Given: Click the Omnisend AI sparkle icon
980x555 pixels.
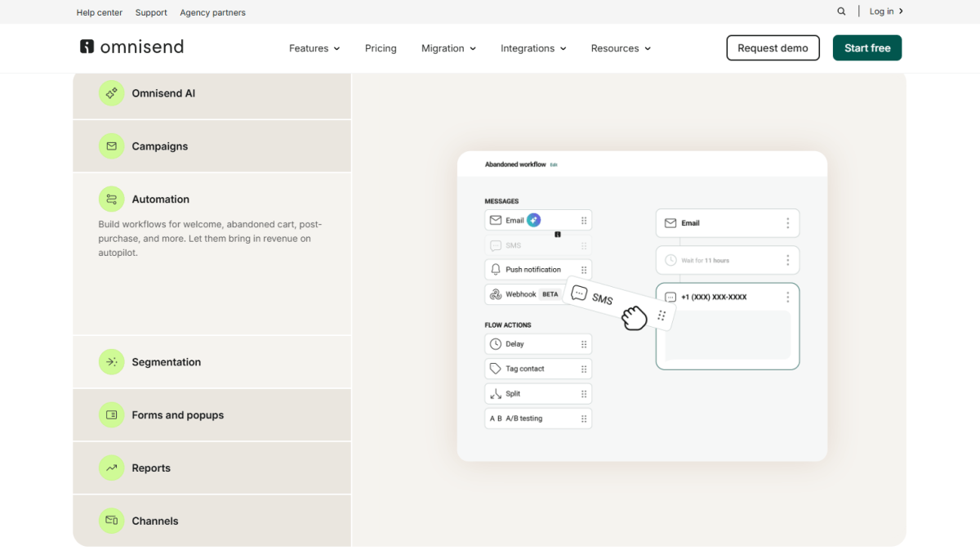Looking at the screenshot, I should pos(112,93).
